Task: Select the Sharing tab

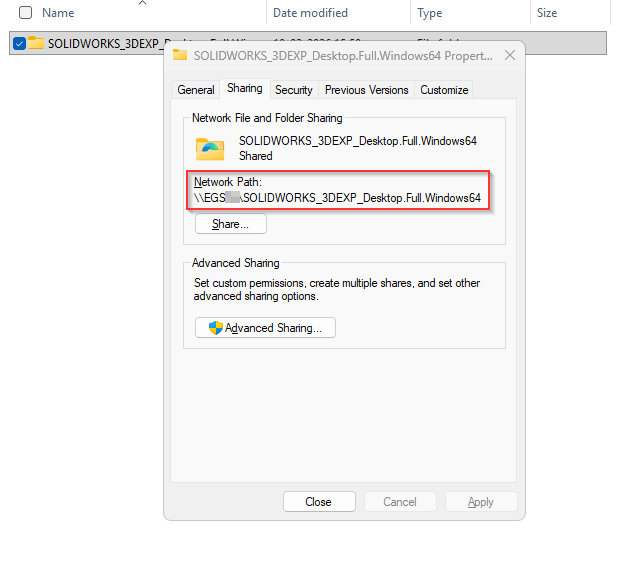Action: click(x=244, y=88)
